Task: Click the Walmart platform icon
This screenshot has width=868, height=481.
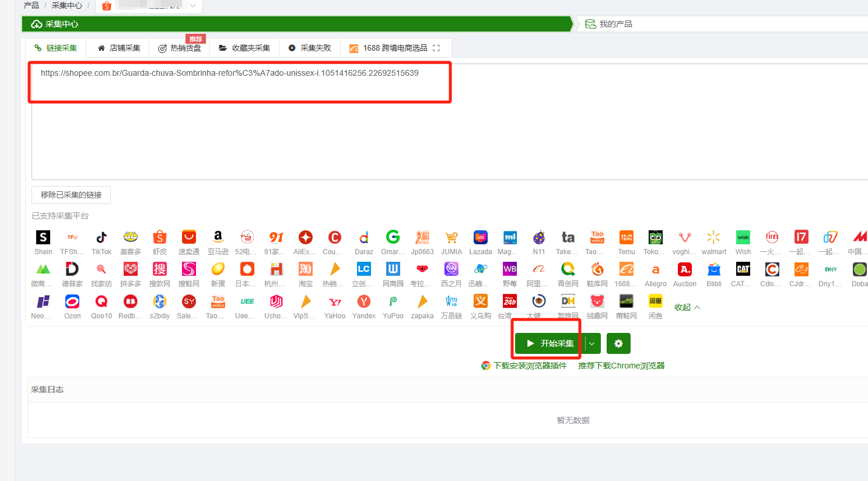Action: [713, 238]
